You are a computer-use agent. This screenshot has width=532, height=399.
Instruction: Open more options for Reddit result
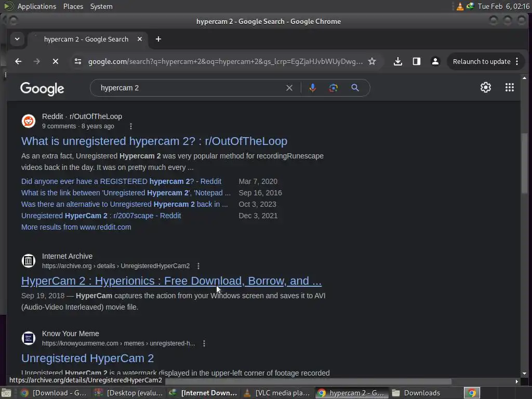[131, 126]
